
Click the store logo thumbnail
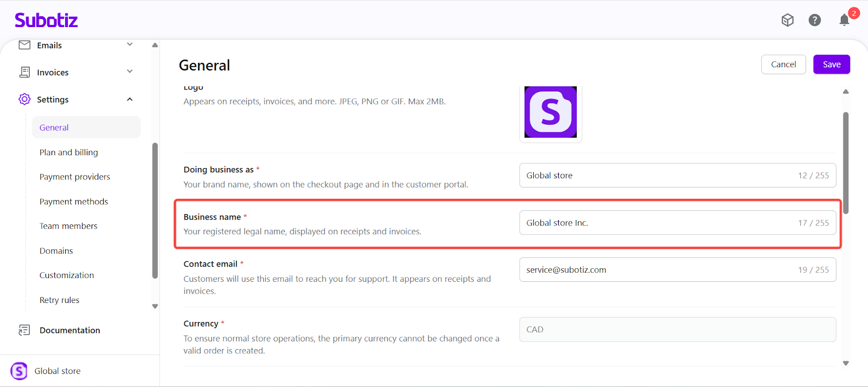pos(550,112)
